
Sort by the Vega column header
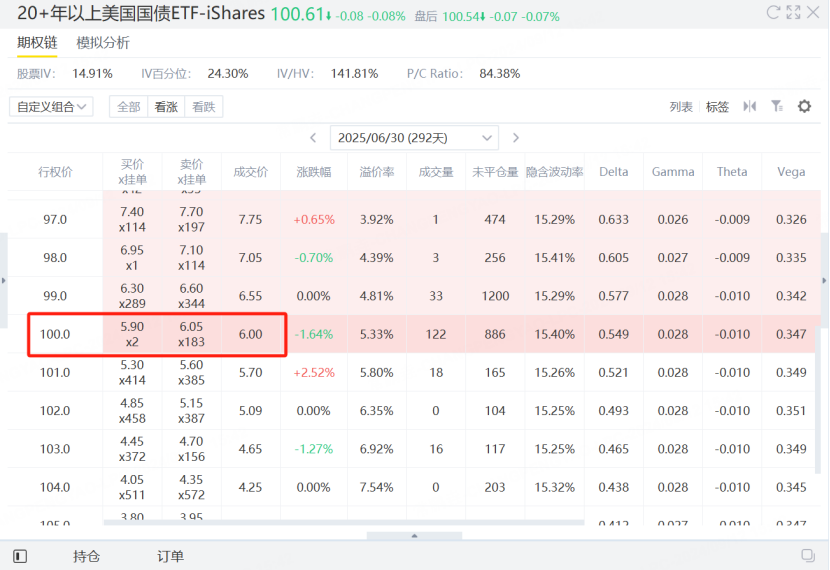791,172
